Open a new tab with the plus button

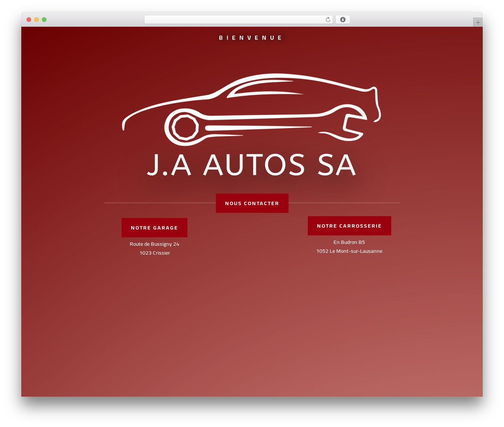(478, 22)
